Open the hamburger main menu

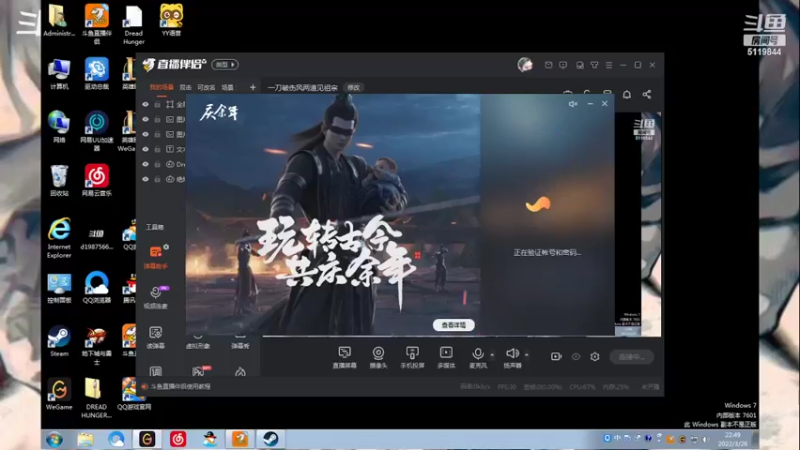[x=609, y=65]
